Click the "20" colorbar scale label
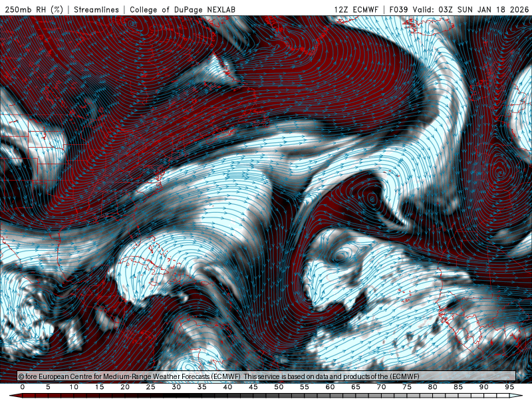 click(x=125, y=387)
